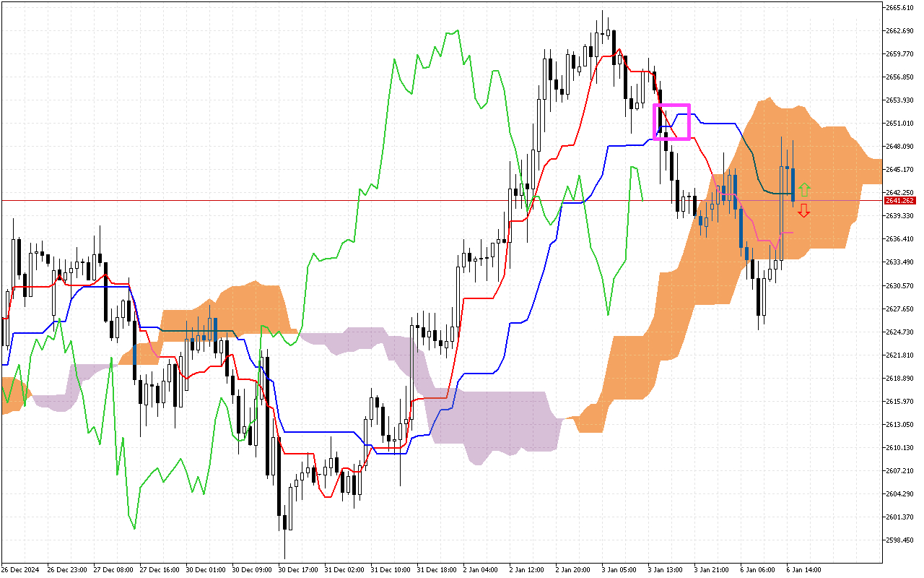This screenshot has width=924, height=578.
Task: Pick the 2 Jan 12:00 time label
Action: (527, 570)
